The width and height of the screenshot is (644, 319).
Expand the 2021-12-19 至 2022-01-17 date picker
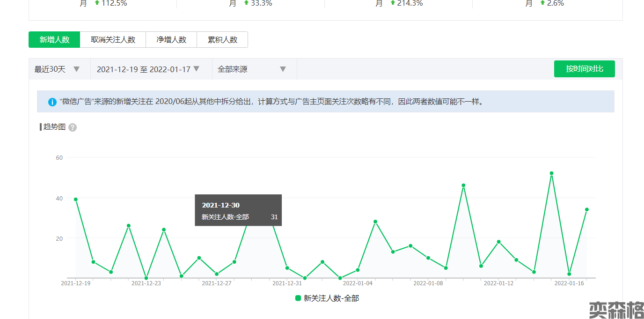(x=148, y=69)
